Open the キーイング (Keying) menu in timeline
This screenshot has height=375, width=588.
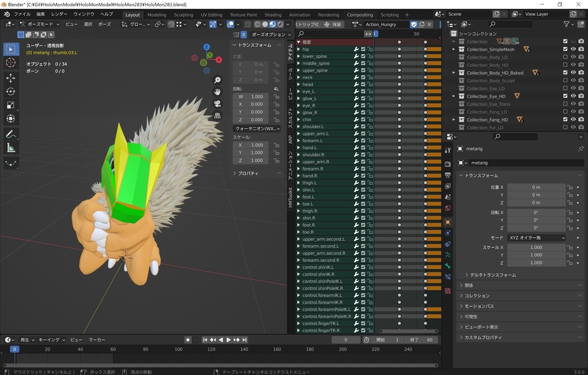pyautogui.click(x=51, y=340)
